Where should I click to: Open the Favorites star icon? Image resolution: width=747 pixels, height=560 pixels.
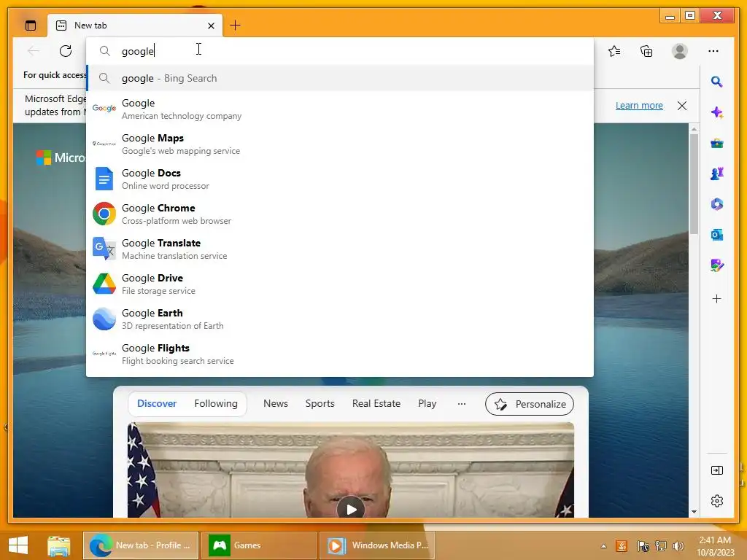[x=614, y=51]
